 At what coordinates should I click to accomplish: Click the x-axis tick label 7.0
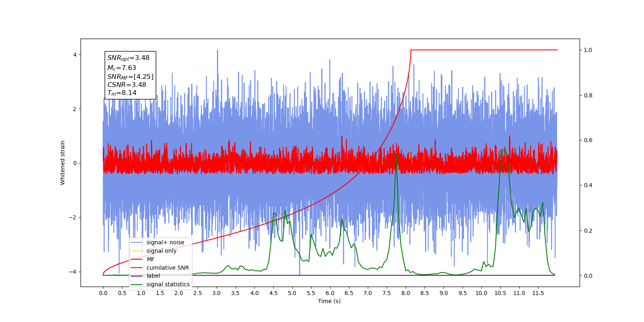pos(368,293)
